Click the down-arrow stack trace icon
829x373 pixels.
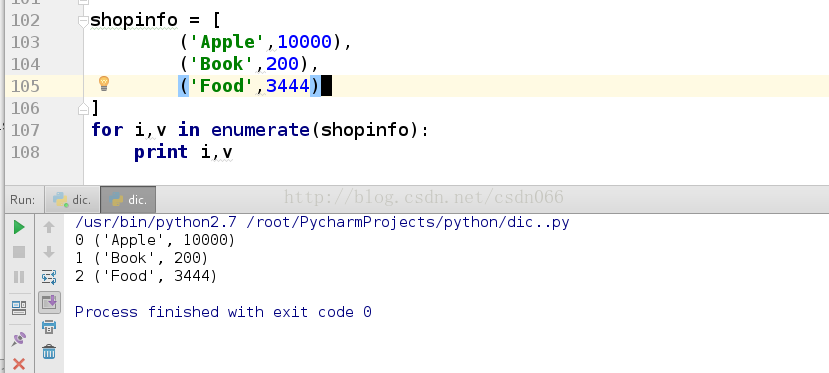tap(49, 251)
